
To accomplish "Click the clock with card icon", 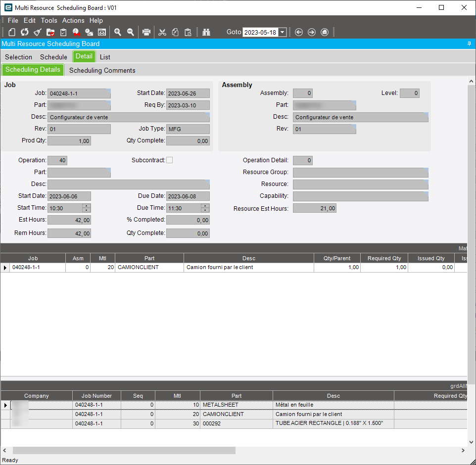I will 89,32.
